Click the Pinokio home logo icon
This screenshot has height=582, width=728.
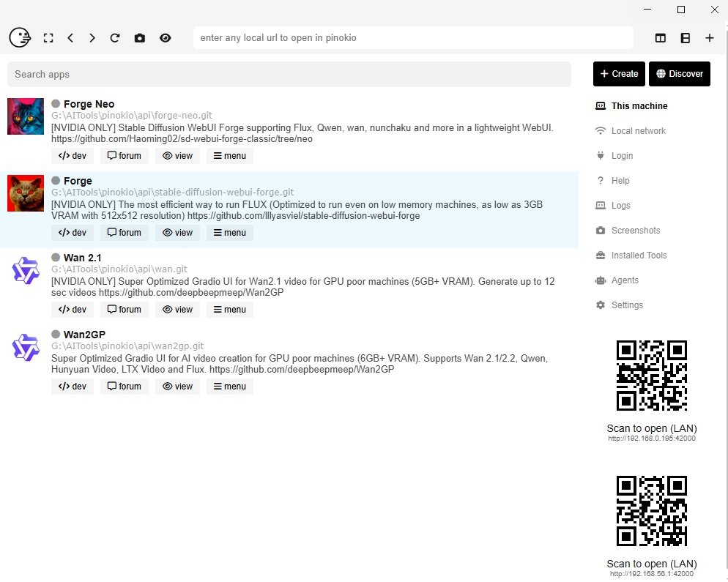20,37
